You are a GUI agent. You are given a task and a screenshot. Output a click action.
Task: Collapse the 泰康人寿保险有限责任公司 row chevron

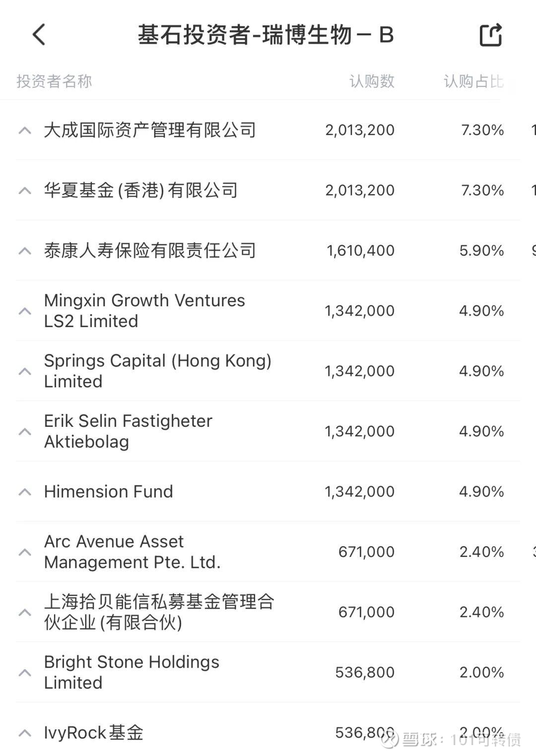click(25, 251)
